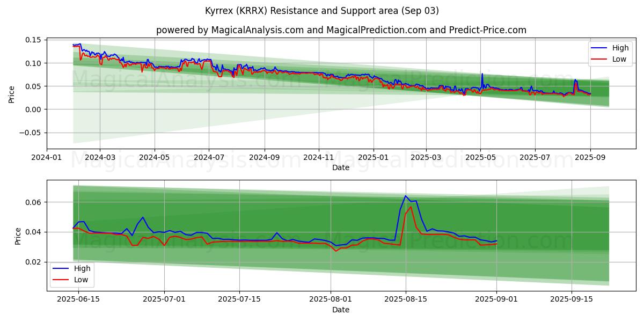Click the '0.02' y-axis tick on the bottom chart

[x=33, y=262]
